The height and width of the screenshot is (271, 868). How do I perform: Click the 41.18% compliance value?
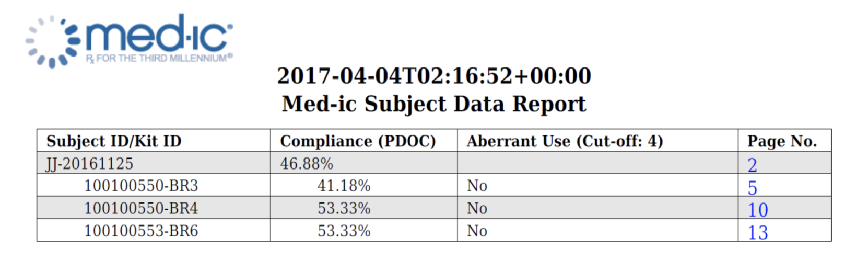tap(344, 186)
